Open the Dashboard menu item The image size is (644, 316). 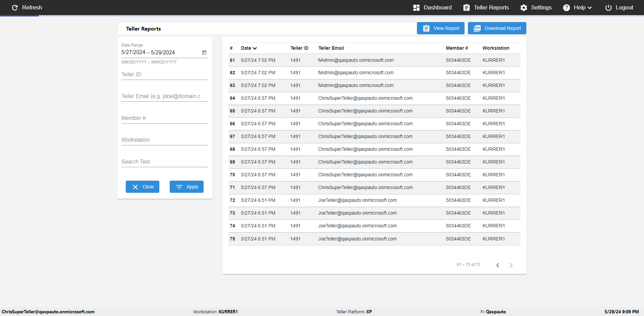[432, 7]
